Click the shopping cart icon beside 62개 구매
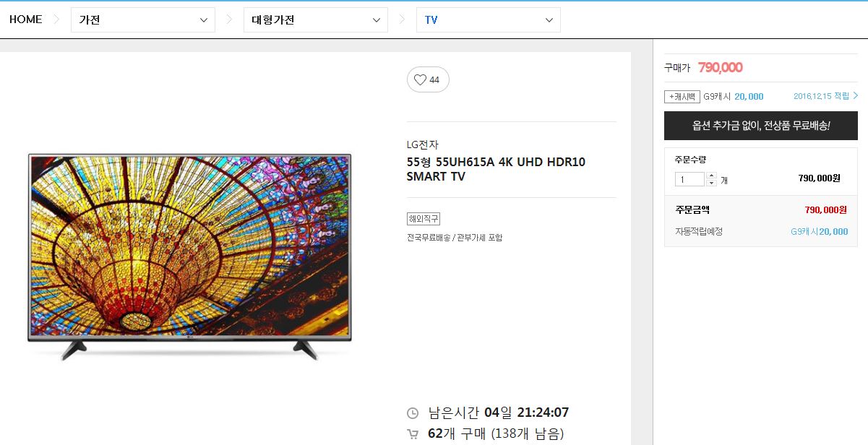 point(413,434)
